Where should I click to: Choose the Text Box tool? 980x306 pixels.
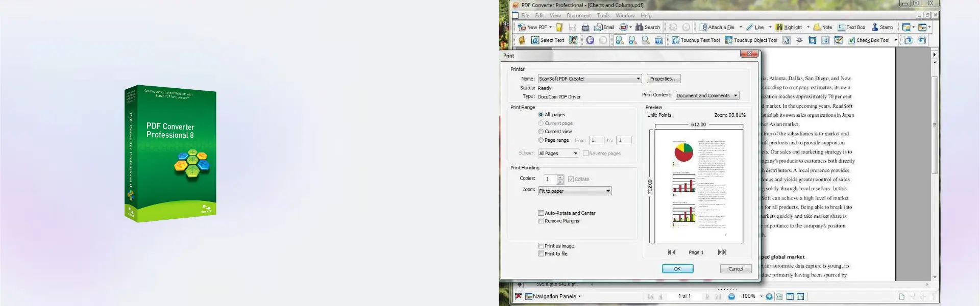pos(851,28)
